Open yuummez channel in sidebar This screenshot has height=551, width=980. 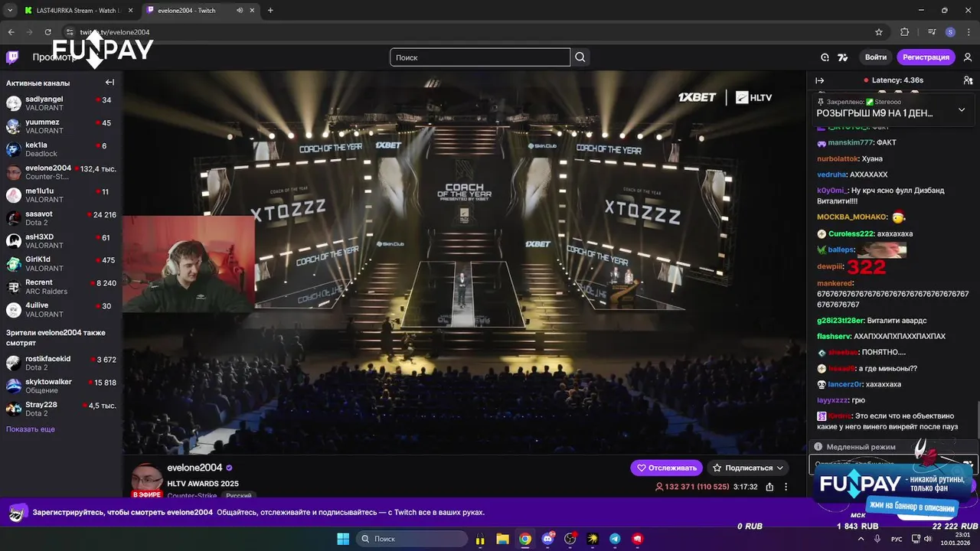click(60, 126)
